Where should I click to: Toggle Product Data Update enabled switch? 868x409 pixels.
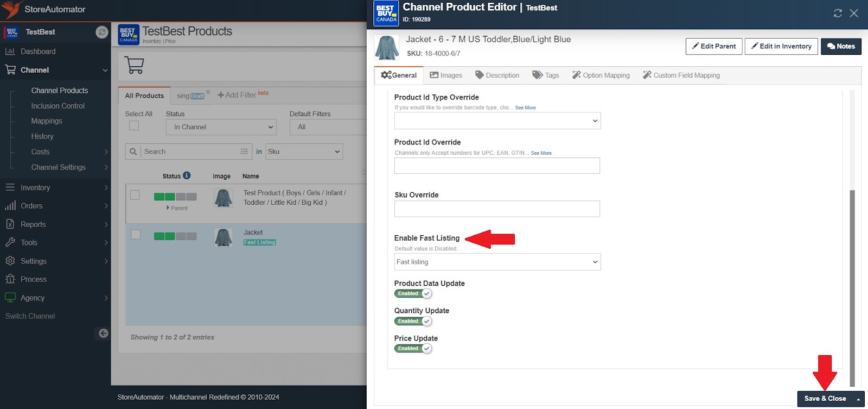(x=413, y=294)
